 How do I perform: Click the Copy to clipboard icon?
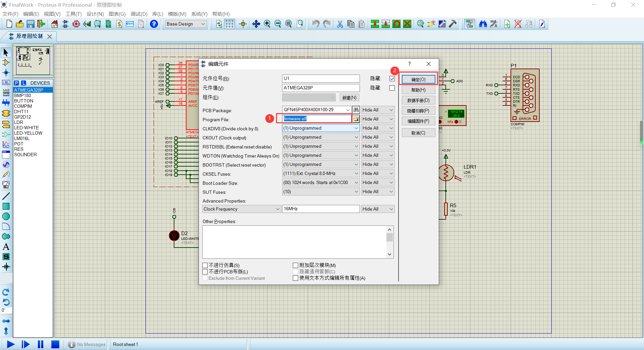(351, 24)
